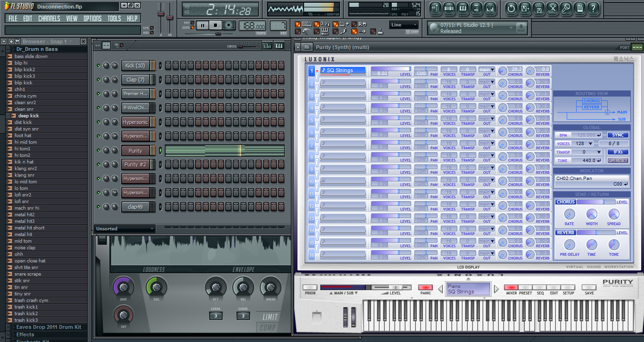Click the one-click recording microphone icon

566,8
